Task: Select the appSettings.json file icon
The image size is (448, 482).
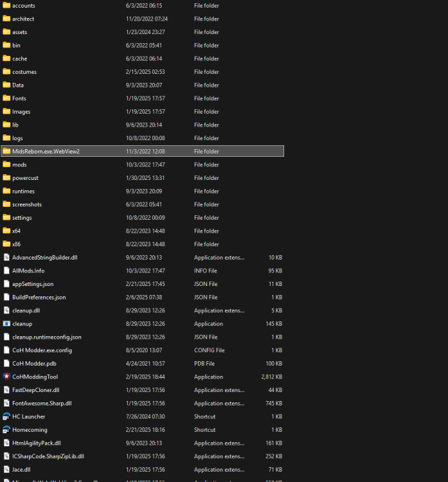Action: 6,284
